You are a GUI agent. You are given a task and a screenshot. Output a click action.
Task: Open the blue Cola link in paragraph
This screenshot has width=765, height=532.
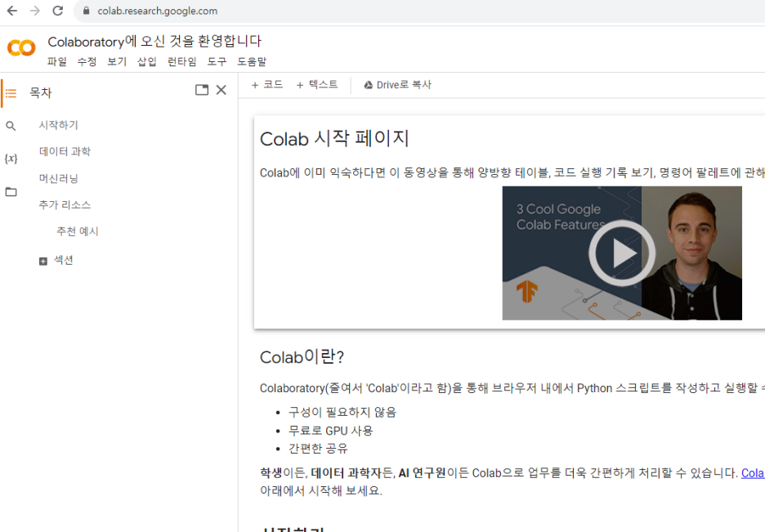point(753,473)
